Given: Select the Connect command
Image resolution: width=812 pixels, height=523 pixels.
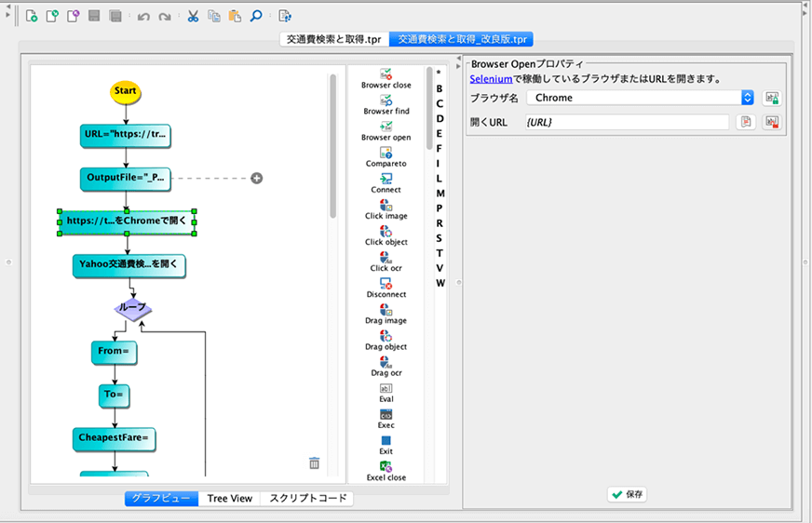Looking at the screenshot, I should [386, 183].
